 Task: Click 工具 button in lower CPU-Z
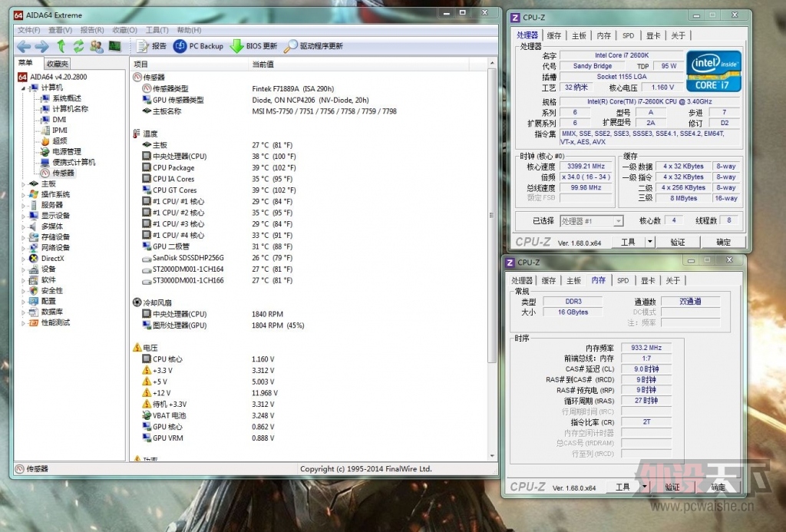tap(622, 487)
